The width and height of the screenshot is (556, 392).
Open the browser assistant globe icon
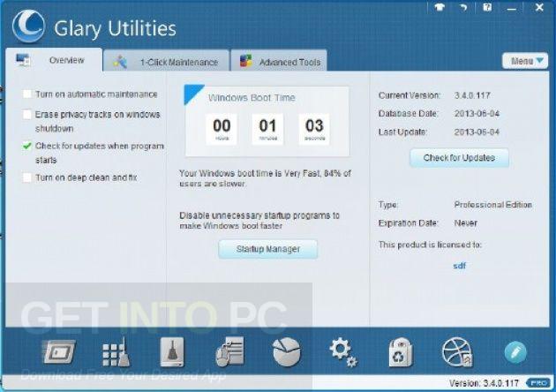click(x=457, y=352)
